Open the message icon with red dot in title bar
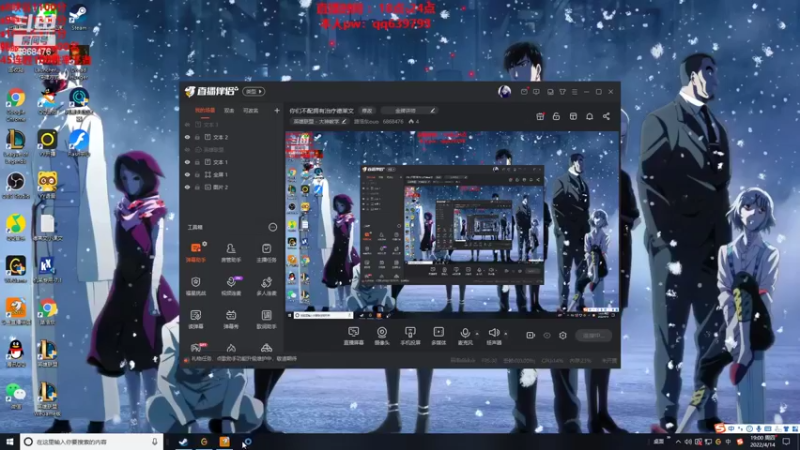This screenshot has height=450, width=800. [x=524, y=92]
